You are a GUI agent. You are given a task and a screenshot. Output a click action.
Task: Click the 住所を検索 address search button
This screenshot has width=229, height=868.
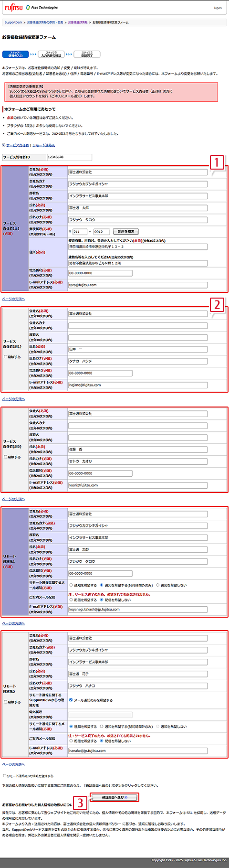click(x=126, y=232)
